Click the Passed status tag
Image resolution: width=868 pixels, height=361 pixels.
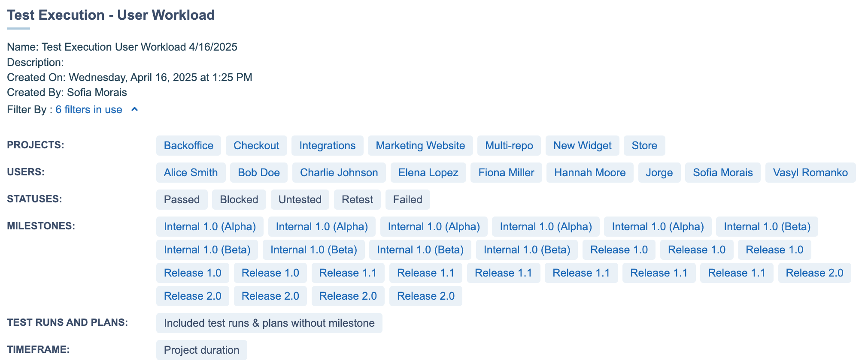tap(182, 200)
